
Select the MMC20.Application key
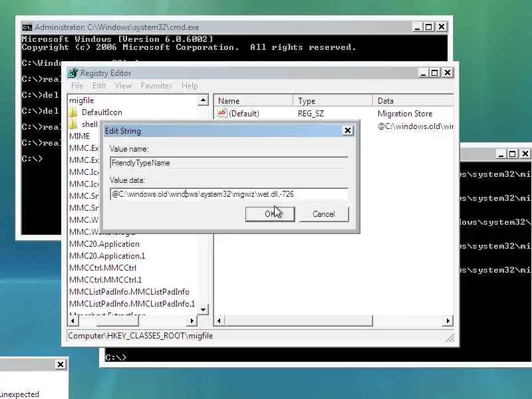[x=104, y=244]
